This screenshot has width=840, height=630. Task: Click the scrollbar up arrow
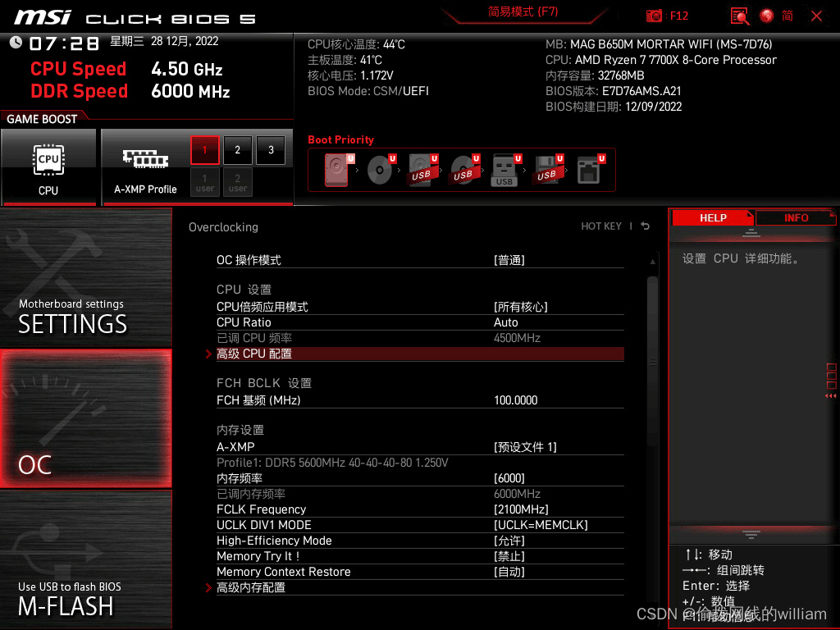tap(652, 262)
